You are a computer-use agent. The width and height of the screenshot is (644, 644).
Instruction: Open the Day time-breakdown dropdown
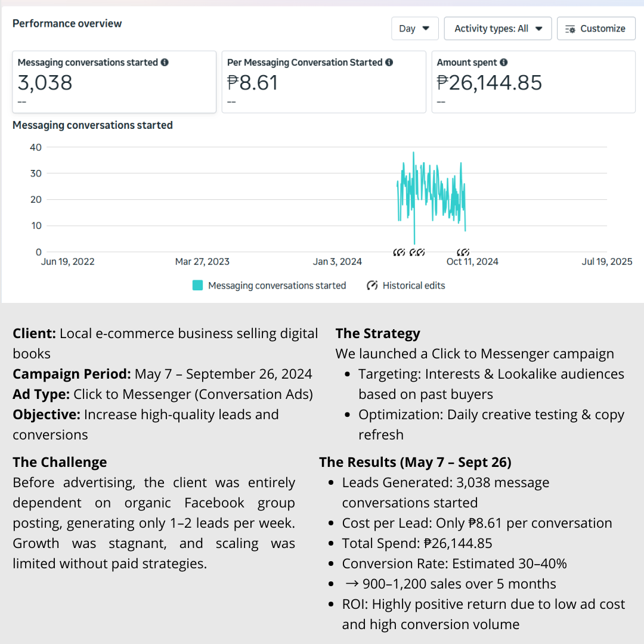pos(414,29)
